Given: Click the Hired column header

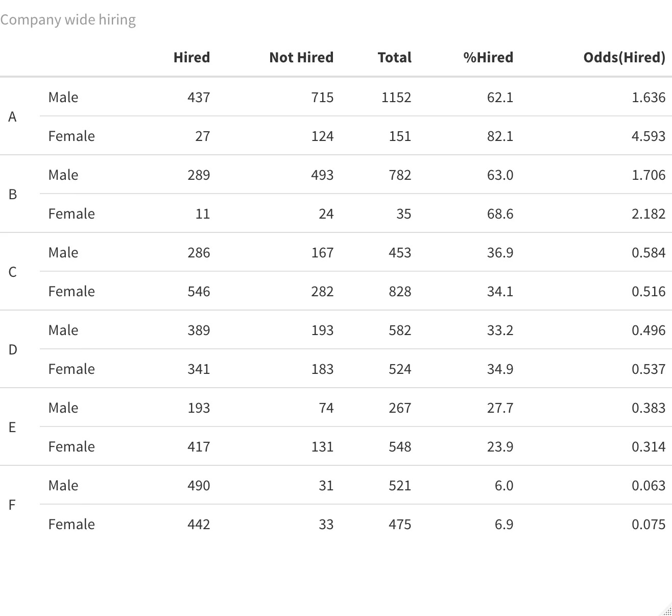Looking at the screenshot, I should 191,57.
